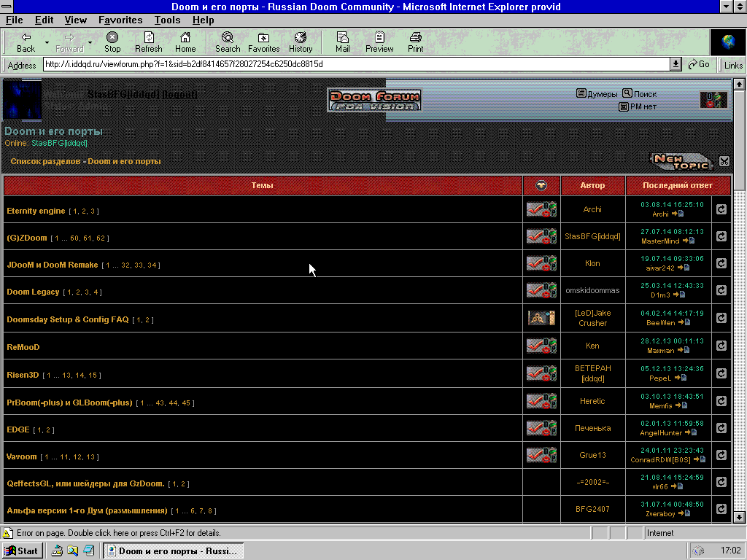Click the yellow error warning status icon

point(8,533)
